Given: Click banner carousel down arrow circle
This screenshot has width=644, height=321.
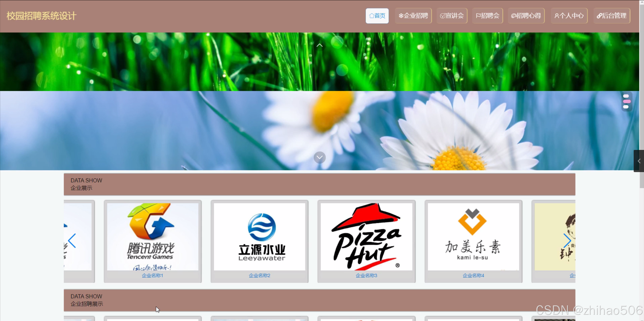Looking at the screenshot, I should coord(320,157).
